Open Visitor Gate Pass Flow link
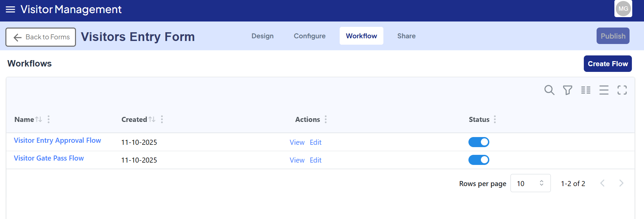The width and height of the screenshot is (644, 219). pyautogui.click(x=49, y=158)
